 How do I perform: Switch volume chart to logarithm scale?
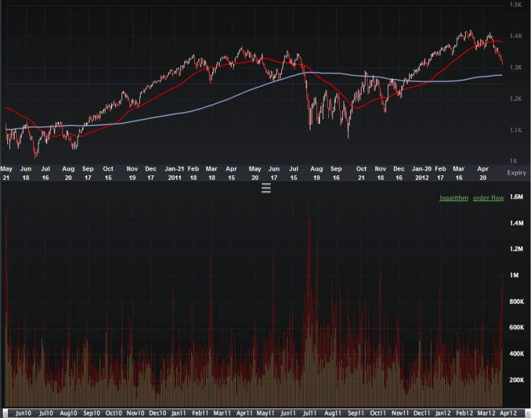[x=454, y=198]
